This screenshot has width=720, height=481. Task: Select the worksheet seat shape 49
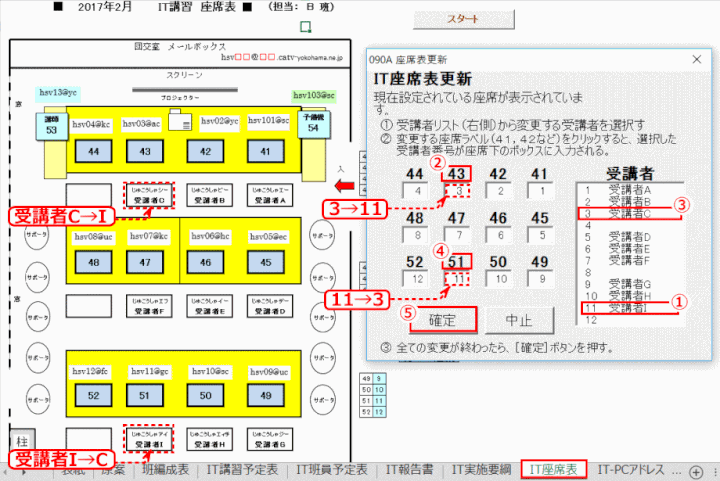(265, 396)
